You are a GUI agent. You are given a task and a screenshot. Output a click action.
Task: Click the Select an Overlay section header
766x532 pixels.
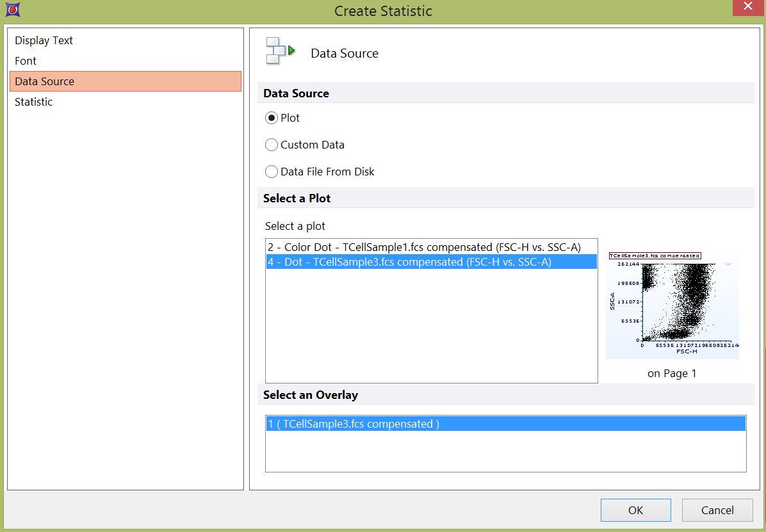[311, 395]
